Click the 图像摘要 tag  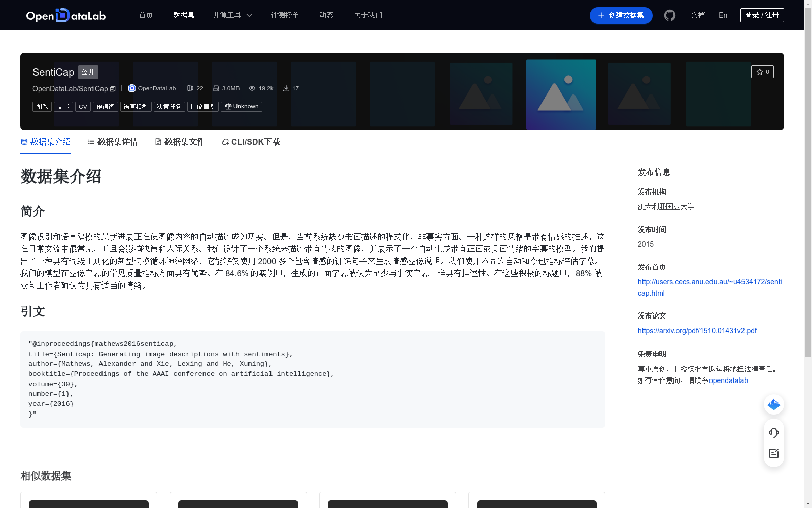tap(203, 107)
